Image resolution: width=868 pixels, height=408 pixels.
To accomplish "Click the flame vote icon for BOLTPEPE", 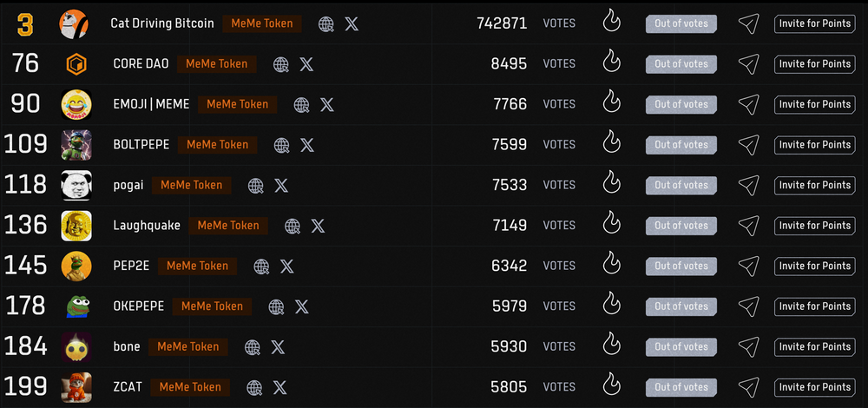I will coord(612,145).
